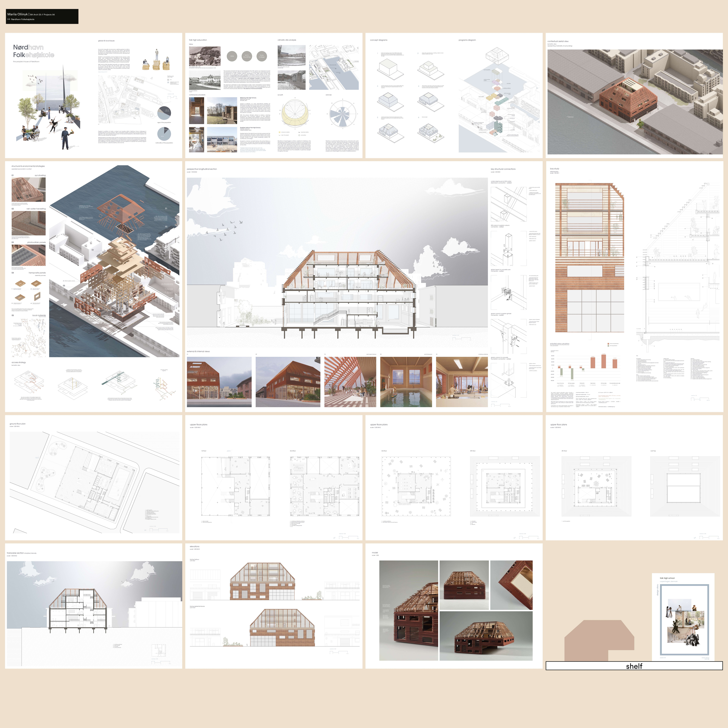Image resolution: width=728 pixels, height=728 pixels.
Task: Open the cooking workshop interior render
Action: click(462, 382)
